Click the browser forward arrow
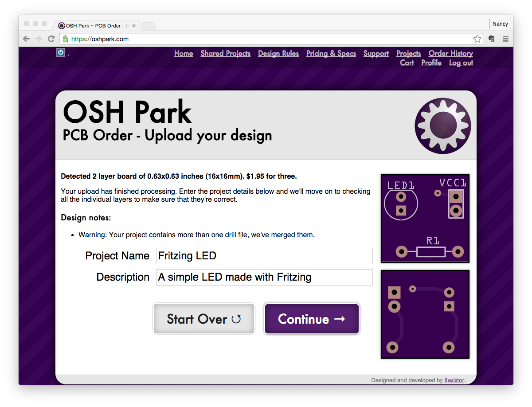532x407 pixels. pyautogui.click(x=39, y=39)
